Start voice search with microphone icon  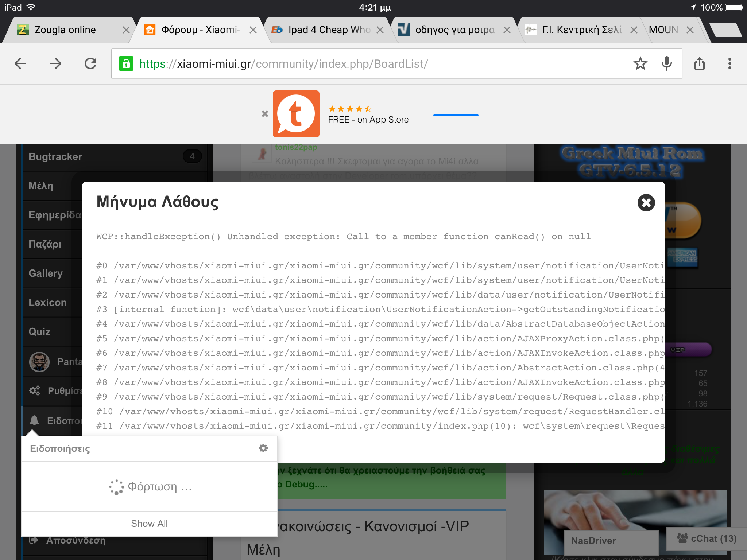(666, 63)
